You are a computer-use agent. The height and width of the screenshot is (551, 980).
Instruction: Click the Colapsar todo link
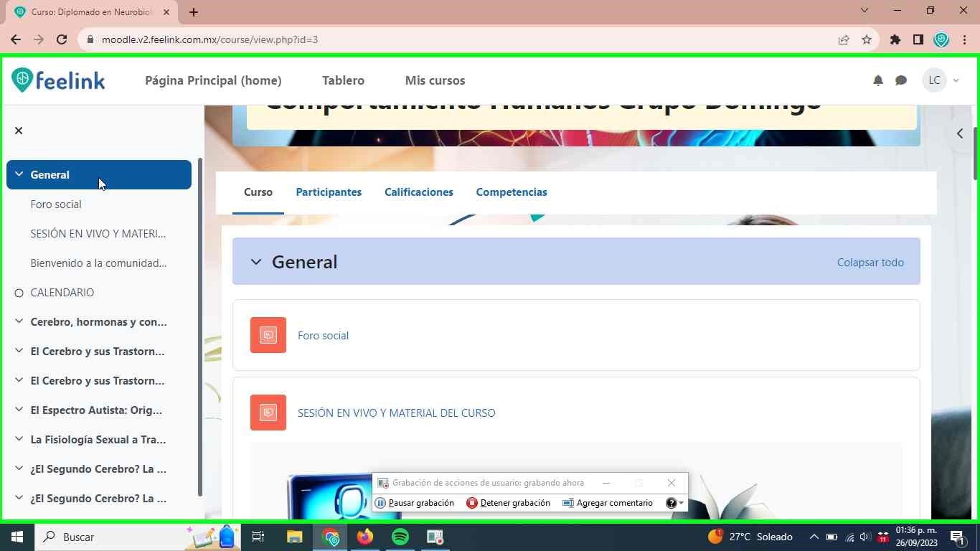tap(870, 262)
